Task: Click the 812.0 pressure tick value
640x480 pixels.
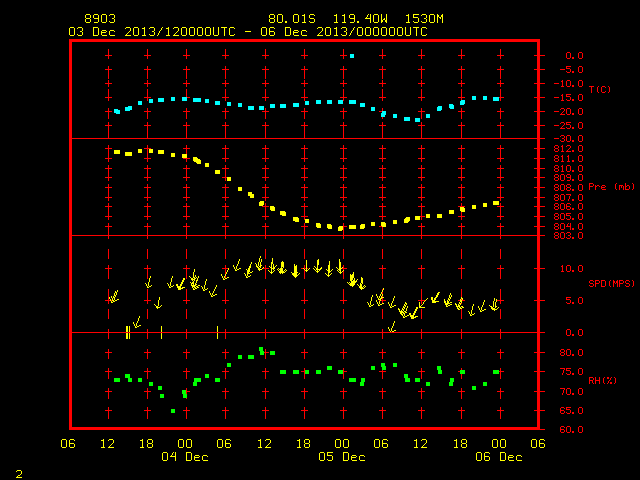Action: click(x=569, y=149)
